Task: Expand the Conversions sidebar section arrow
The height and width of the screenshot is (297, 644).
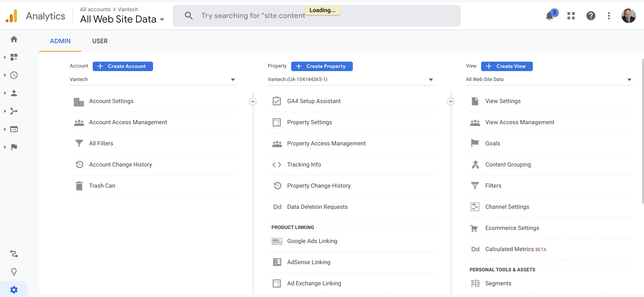Action: (x=5, y=147)
